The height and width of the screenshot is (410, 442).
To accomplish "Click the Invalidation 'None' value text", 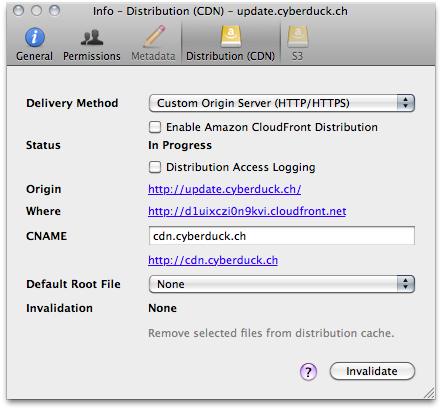I will pos(162,308).
